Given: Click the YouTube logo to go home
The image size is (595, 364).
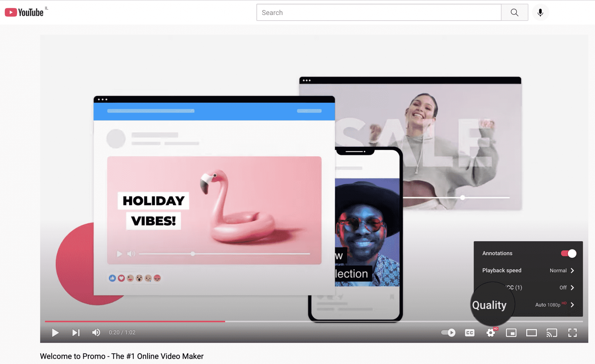Looking at the screenshot, I should click(x=25, y=12).
